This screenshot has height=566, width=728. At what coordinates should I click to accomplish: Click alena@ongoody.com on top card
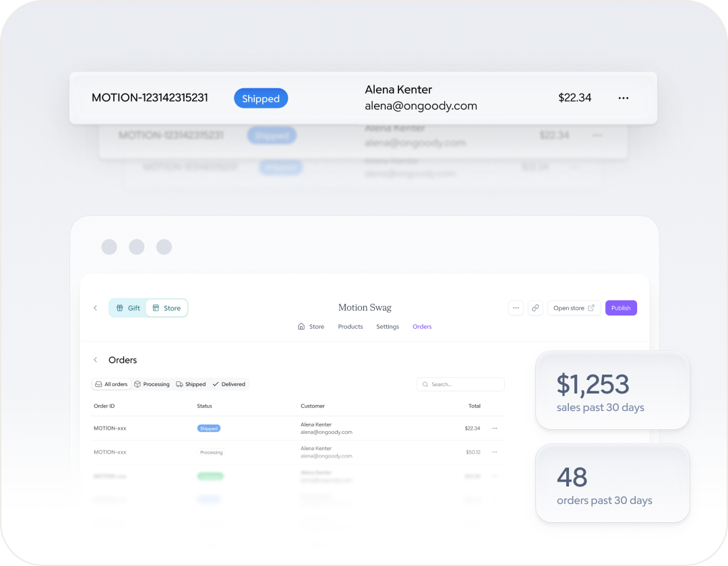[x=421, y=106]
